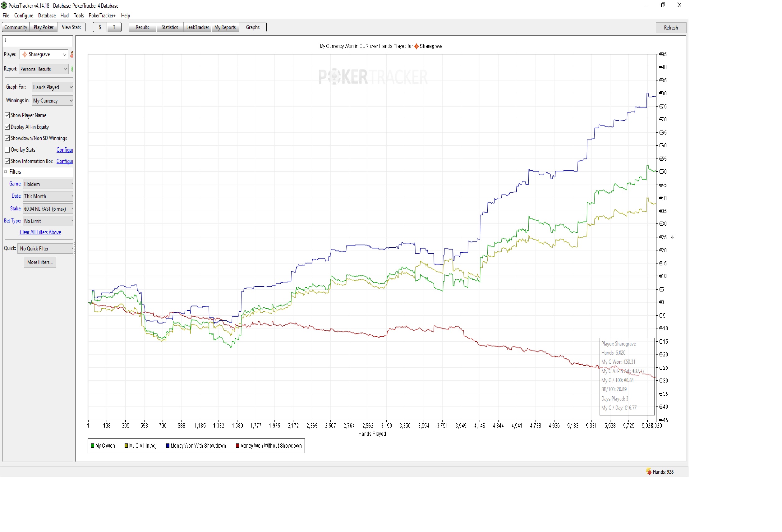The image size is (782, 532).
Task: Click the "Days Played: 3" info line
Action: tap(615, 398)
